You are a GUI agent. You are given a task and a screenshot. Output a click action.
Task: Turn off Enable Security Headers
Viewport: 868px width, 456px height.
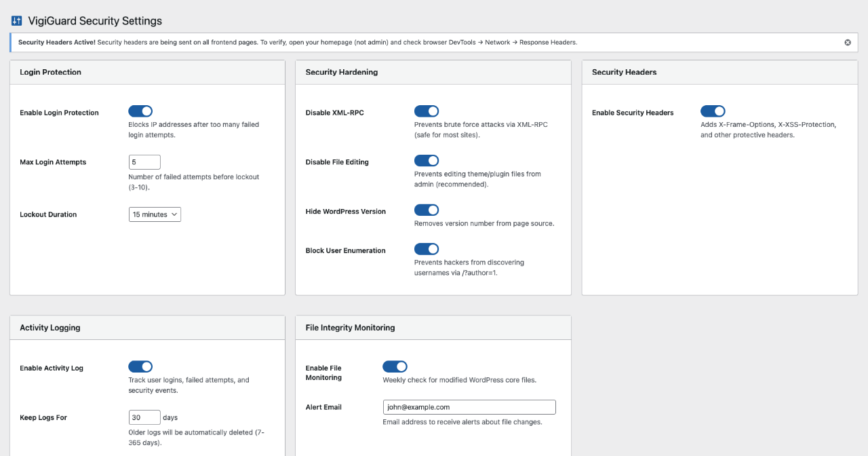click(713, 111)
